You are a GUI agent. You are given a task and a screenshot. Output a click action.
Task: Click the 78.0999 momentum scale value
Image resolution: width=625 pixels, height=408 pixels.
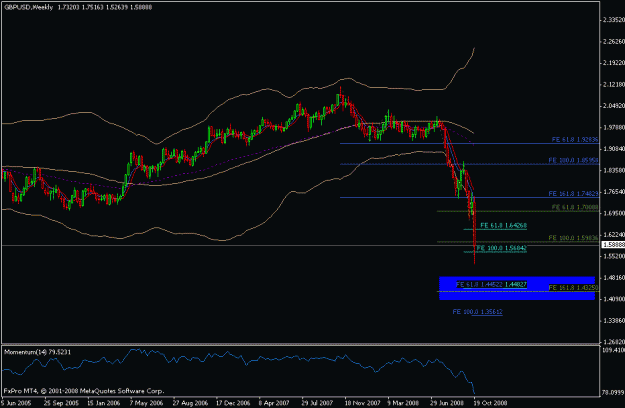pos(614,393)
